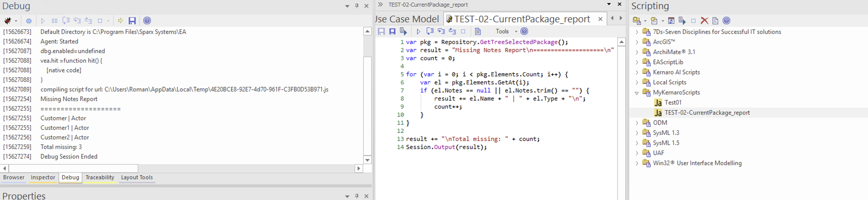Open Help in Scripting toolbar
Viewport: 868px width, 200px height.
(x=727, y=21)
